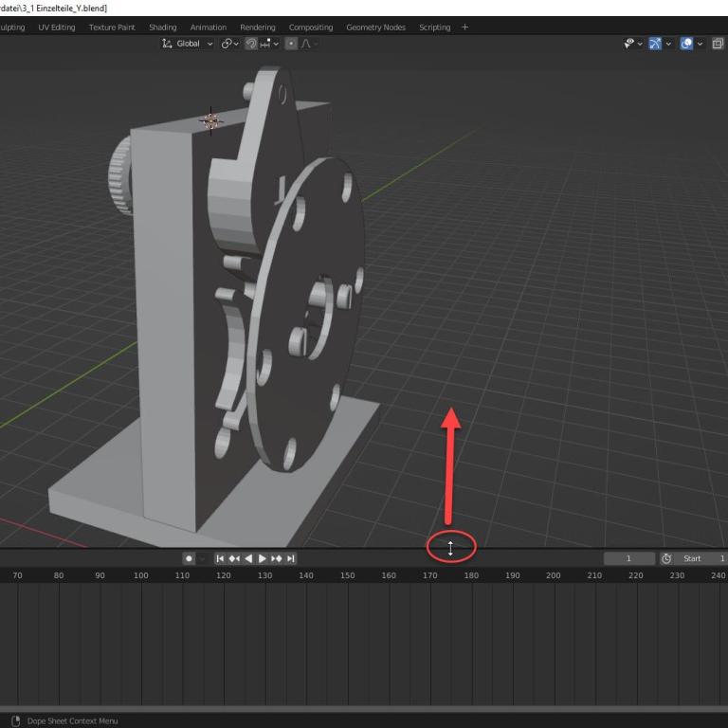This screenshot has width=728, height=728.
Task: Open the Shading workspace tab
Action: click(162, 27)
